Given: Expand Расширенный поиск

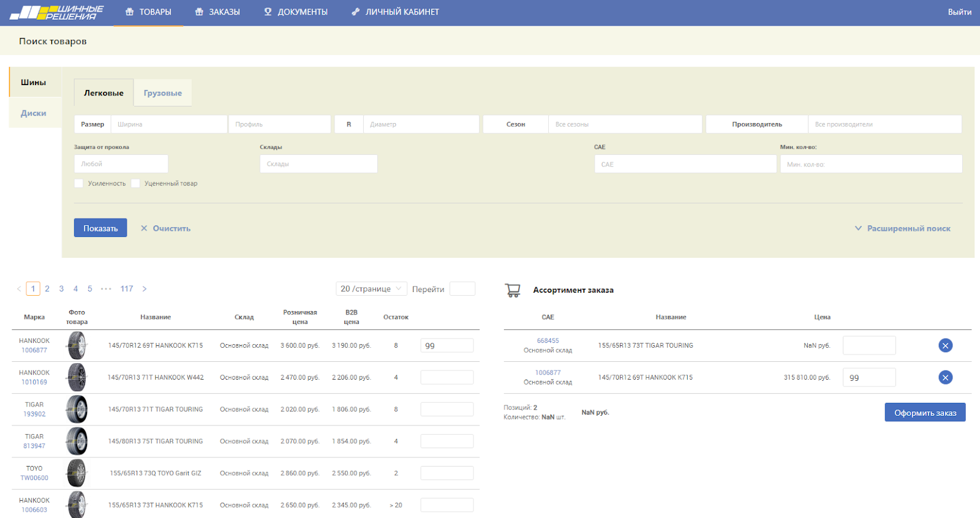Looking at the screenshot, I should click(902, 228).
